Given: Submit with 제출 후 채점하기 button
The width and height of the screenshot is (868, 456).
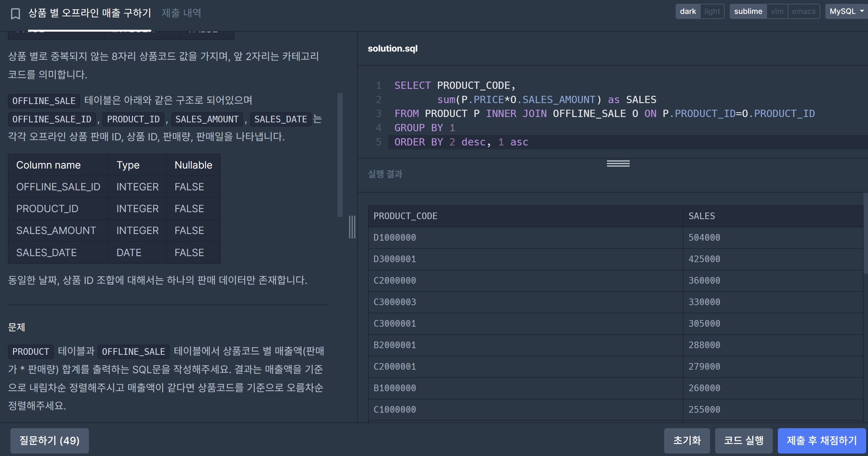Looking at the screenshot, I should (821, 440).
